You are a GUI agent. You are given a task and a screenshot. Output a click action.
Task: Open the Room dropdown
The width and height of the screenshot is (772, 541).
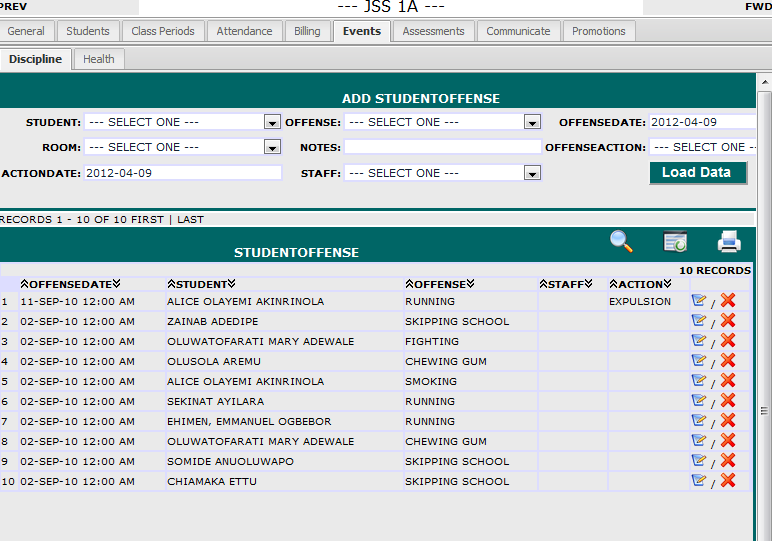pyautogui.click(x=272, y=147)
